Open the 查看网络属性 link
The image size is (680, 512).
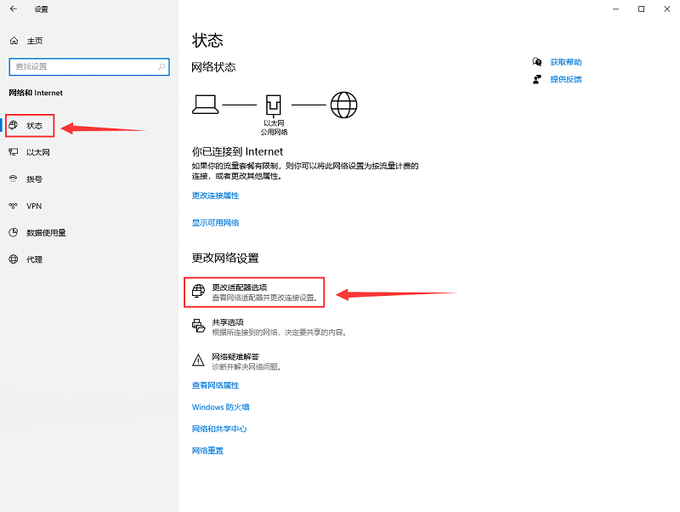(216, 385)
